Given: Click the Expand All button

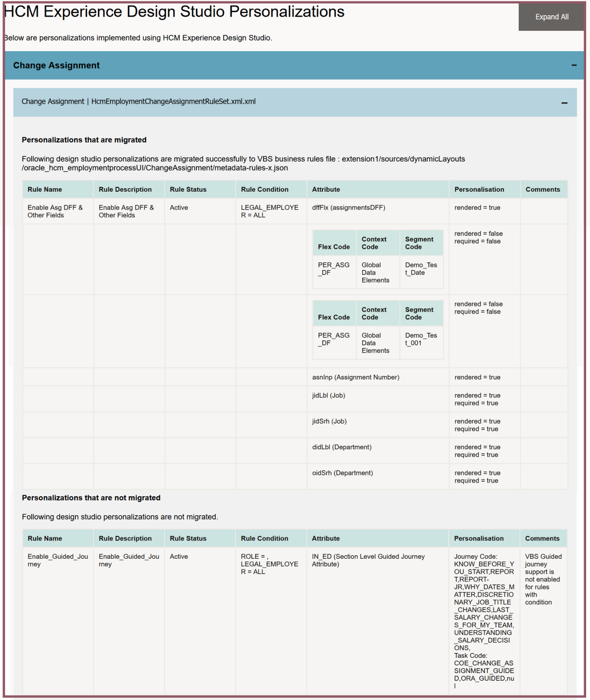Looking at the screenshot, I should pos(551,17).
